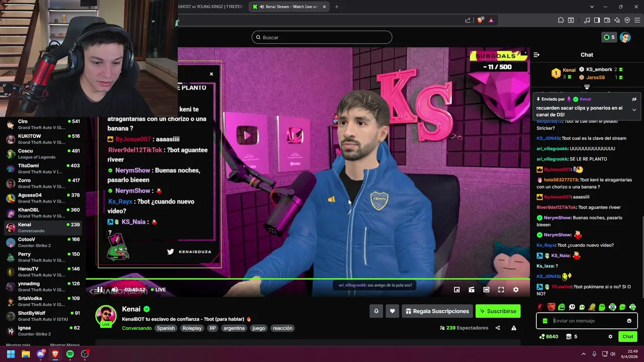644x362 pixels.
Task: Send message with green Chat button
Action: 628,337
